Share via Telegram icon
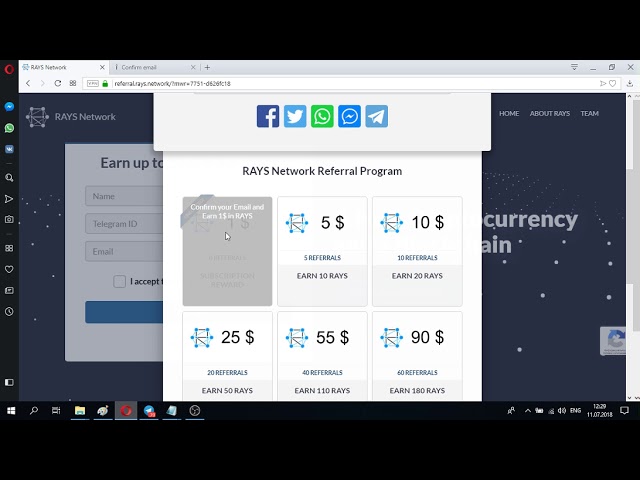The height and width of the screenshot is (480, 640). [x=376, y=116]
